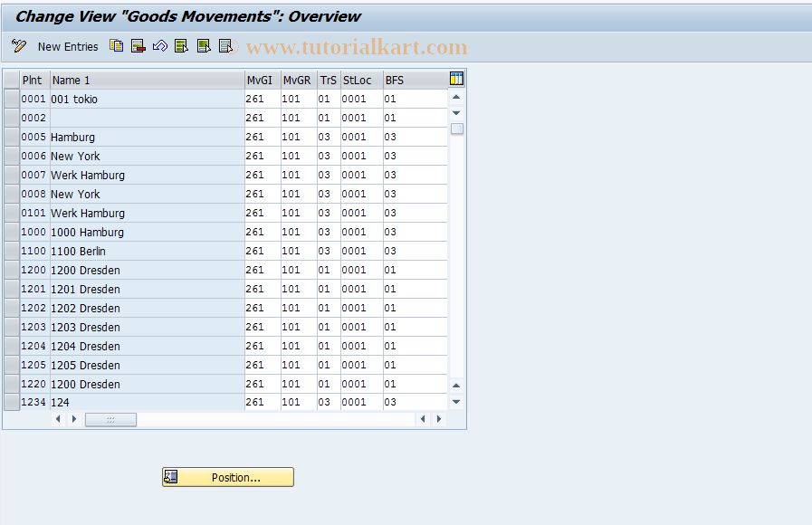Click plant number 1203 cell

[x=34, y=327]
